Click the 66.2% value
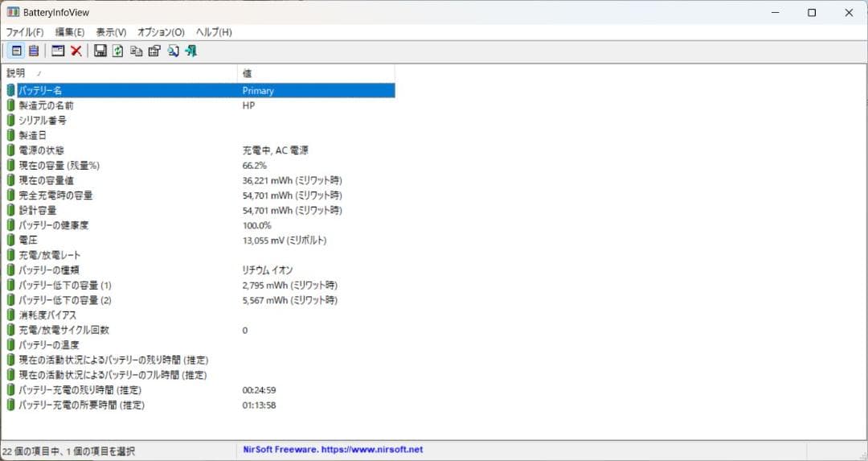This screenshot has width=868, height=461. click(255, 165)
